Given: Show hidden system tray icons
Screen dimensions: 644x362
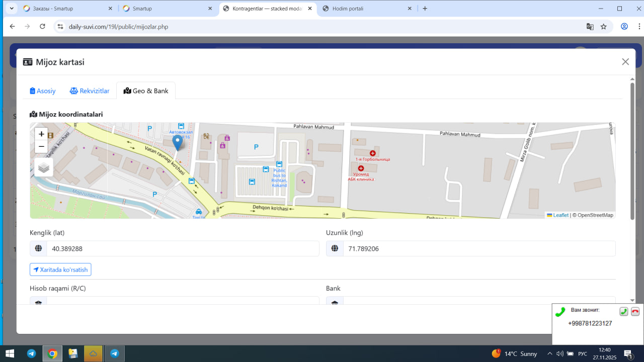Looking at the screenshot, I should (550, 353).
